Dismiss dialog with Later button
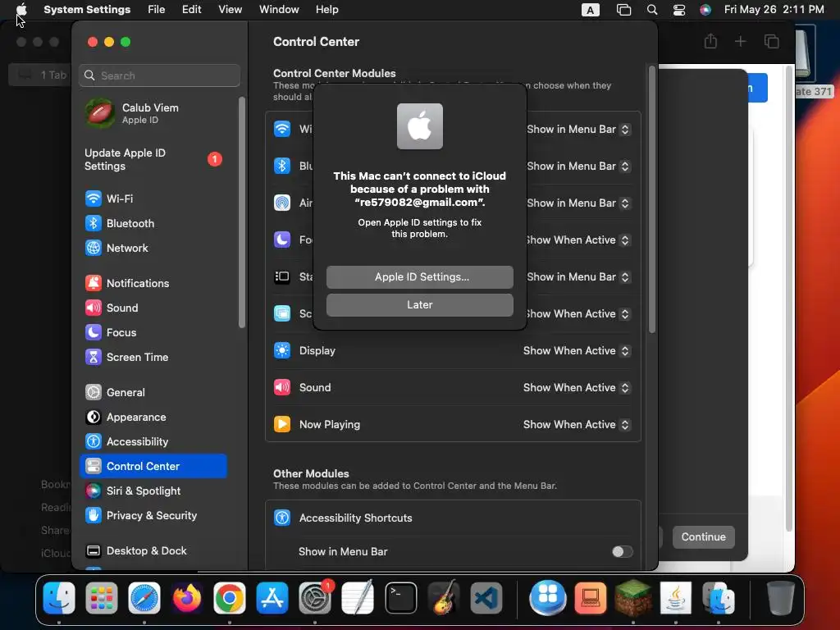This screenshot has height=630, width=840. [419, 305]
